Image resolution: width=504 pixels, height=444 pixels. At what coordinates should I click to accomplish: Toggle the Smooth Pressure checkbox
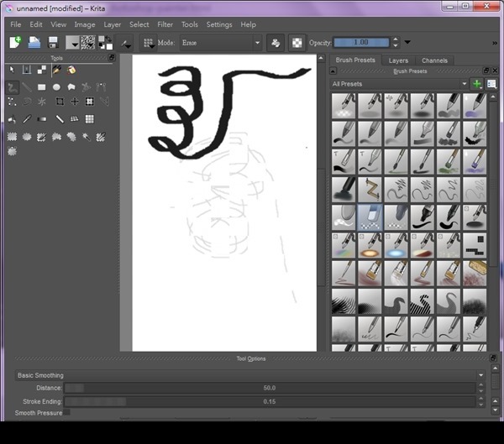pos(66,413)
